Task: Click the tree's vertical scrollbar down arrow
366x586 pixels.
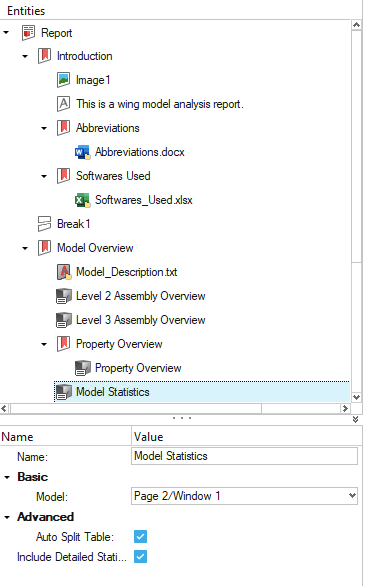Action: click(357, 397)
